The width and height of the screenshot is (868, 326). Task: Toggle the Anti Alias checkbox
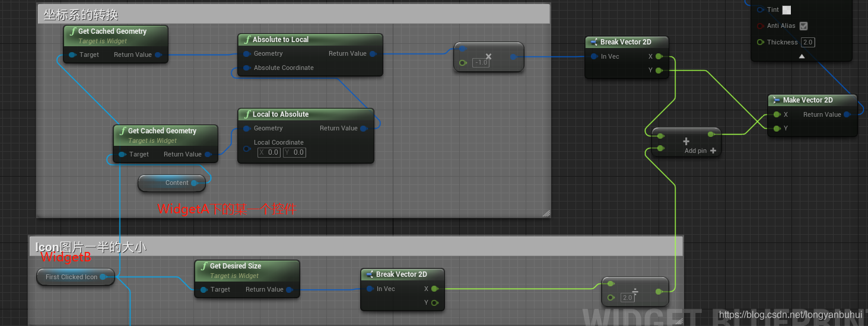click(x=804, y=26)
